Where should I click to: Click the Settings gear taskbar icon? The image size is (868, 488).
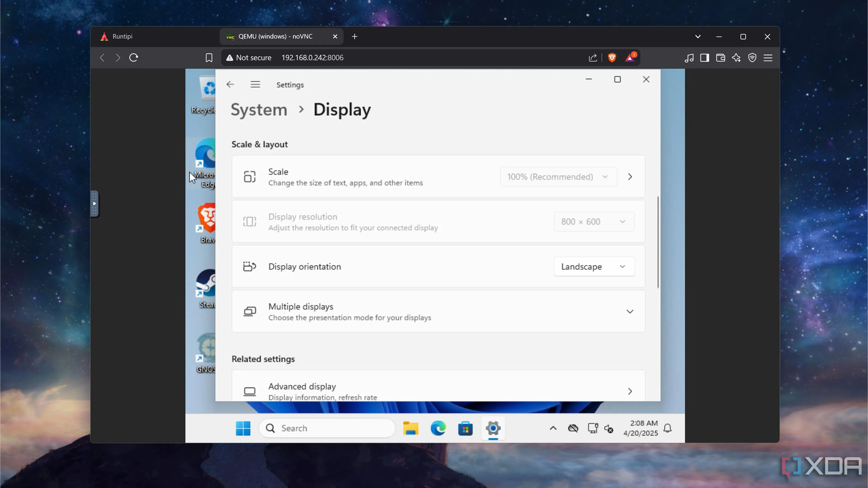point(493,428)
